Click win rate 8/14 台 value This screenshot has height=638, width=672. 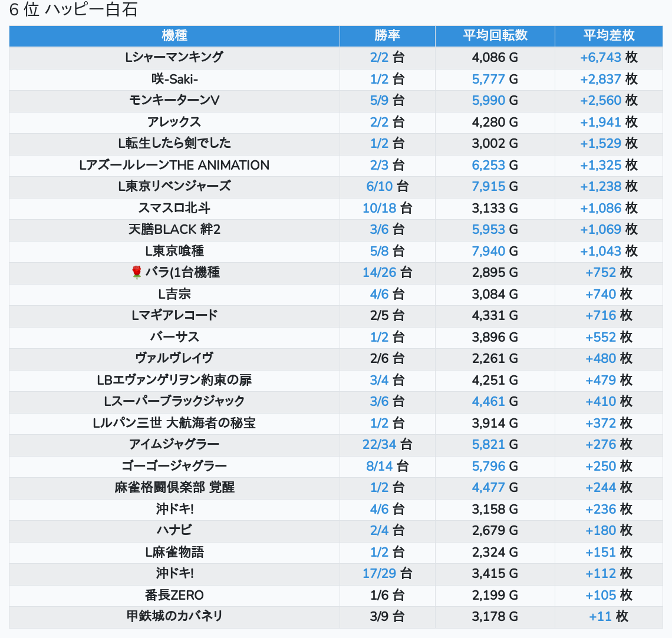point(387,467)
